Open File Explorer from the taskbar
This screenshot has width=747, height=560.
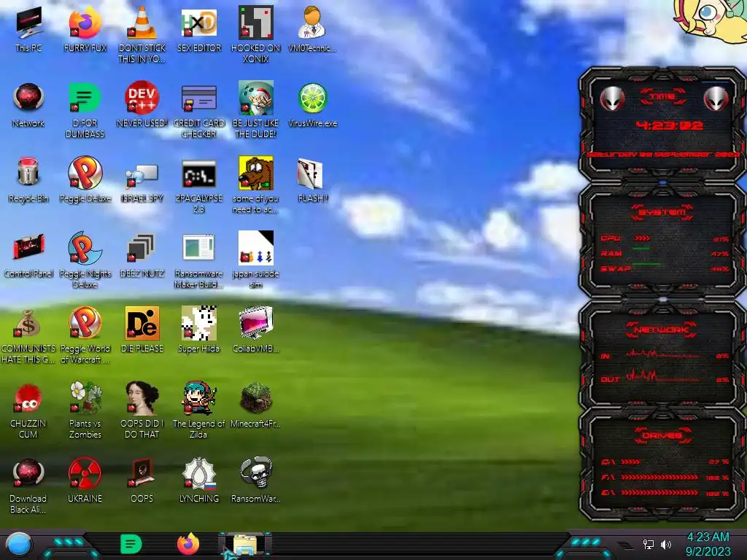[245, 545]
